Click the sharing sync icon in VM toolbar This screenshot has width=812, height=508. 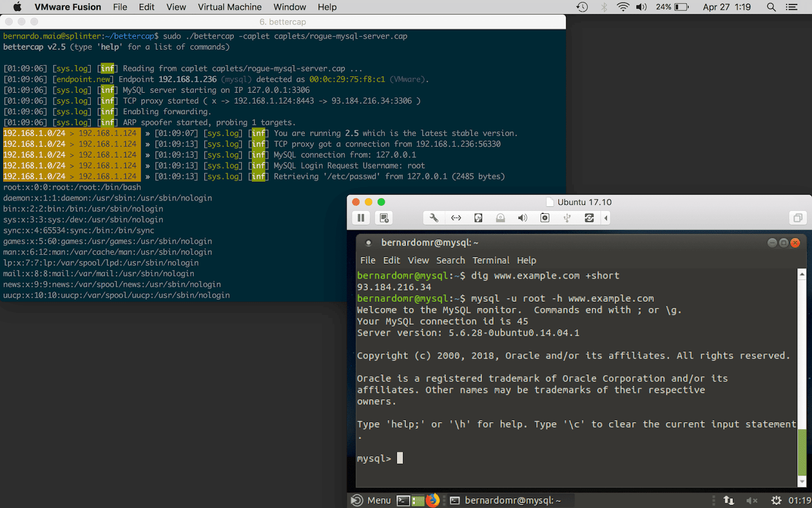click(589, 218)
